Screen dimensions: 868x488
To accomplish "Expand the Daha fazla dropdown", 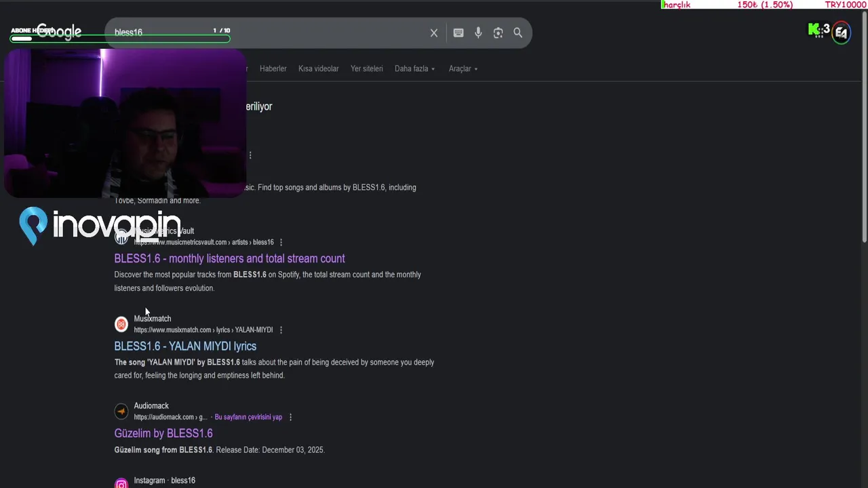I will pyautogui.click(x=415, y=68).
